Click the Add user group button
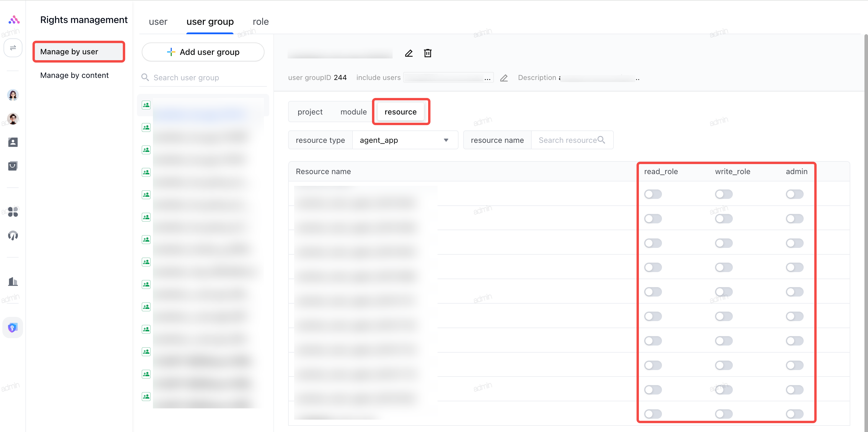This screenshot has height=432, width=868. (x=203, y=52)
